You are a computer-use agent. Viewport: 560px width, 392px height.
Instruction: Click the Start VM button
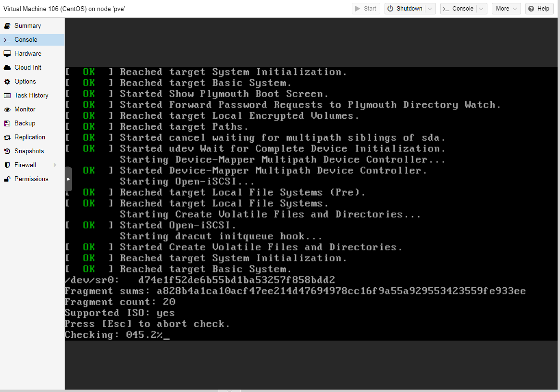366,9
